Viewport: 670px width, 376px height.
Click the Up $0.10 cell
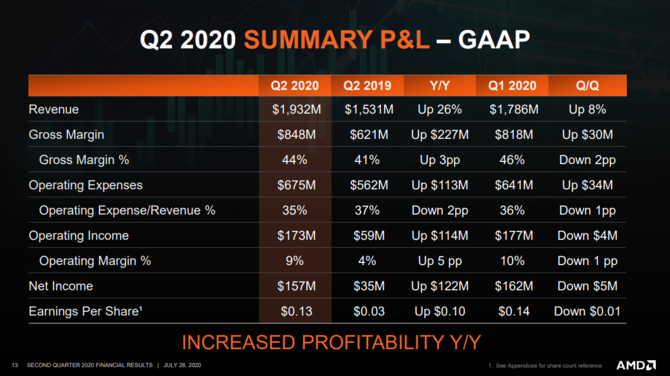click(x=440, y=311)
